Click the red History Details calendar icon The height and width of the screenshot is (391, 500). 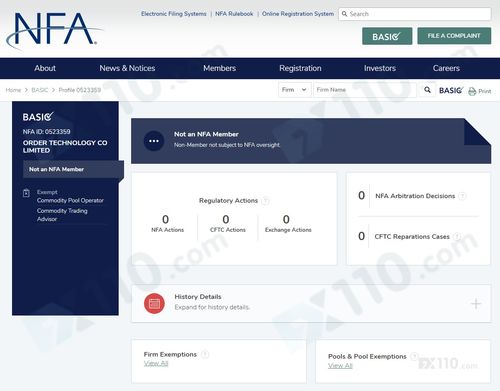[154, 303]
